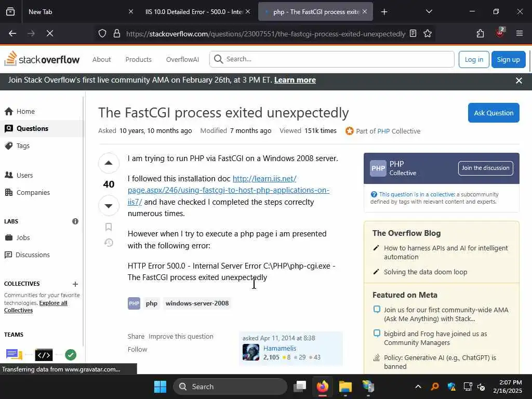
Task: Open Hamamelis user avatar
Action: pos(251,352)
